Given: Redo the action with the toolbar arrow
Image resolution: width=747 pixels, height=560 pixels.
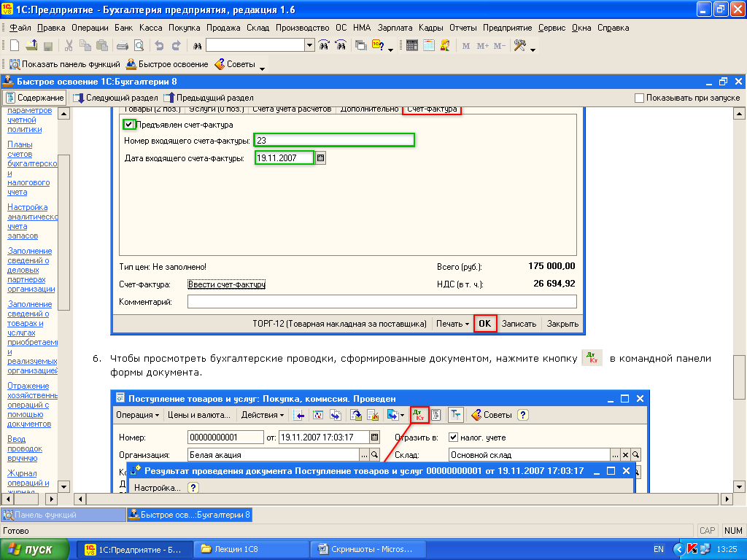Looking at the screenshot, I should (176, 46).
